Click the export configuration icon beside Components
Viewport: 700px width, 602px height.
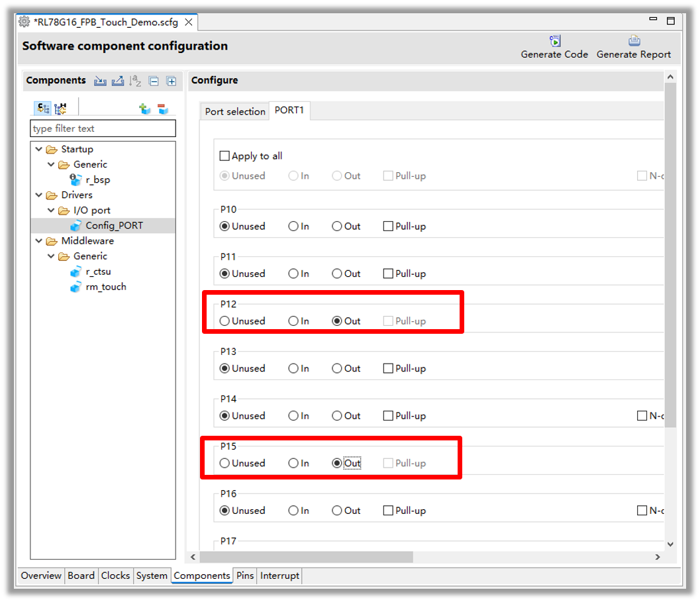118,81
